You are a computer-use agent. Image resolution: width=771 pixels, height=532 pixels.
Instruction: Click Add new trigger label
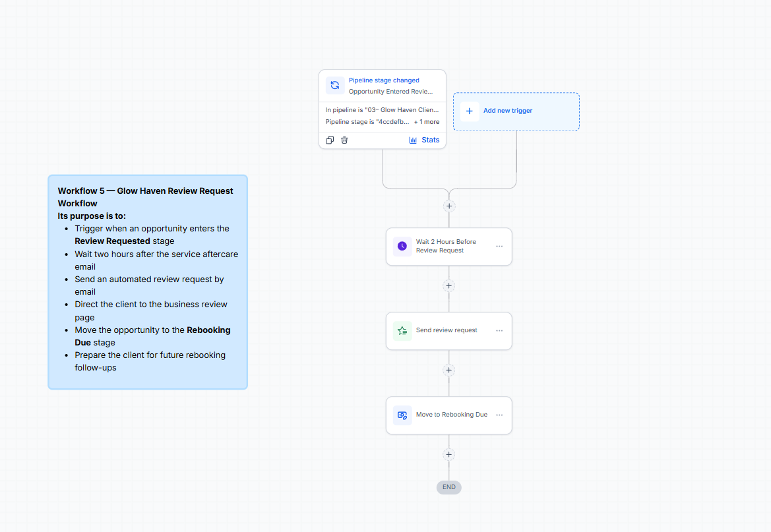pos(508,111)
